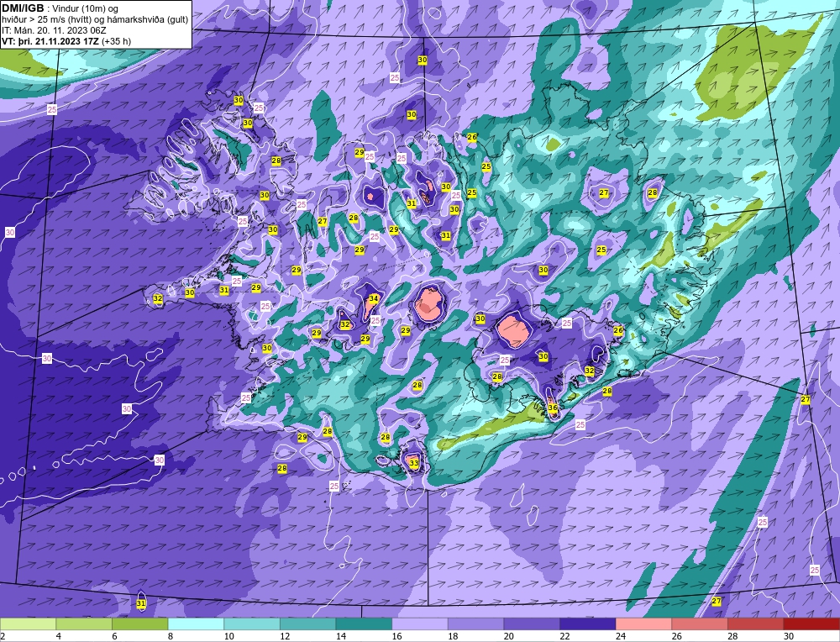Click the legend tick value '8'

171,636
